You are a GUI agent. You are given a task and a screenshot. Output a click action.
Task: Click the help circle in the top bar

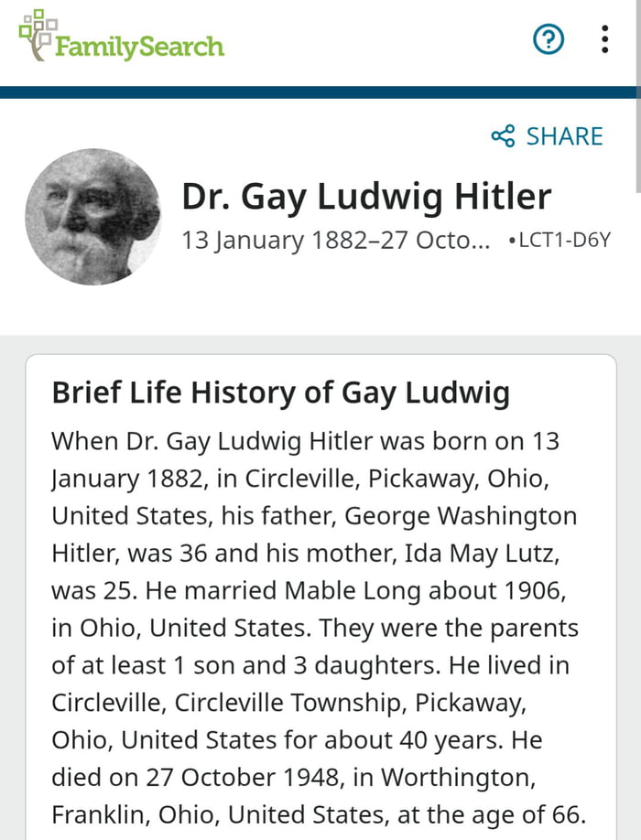click(x=548, y=38)
